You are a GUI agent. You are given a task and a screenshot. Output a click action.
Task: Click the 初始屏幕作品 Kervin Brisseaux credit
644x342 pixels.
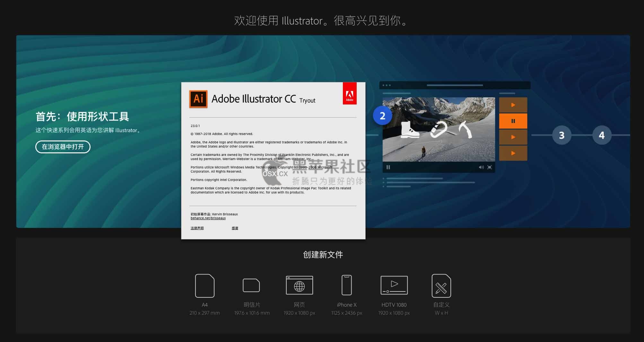point(214,214)
